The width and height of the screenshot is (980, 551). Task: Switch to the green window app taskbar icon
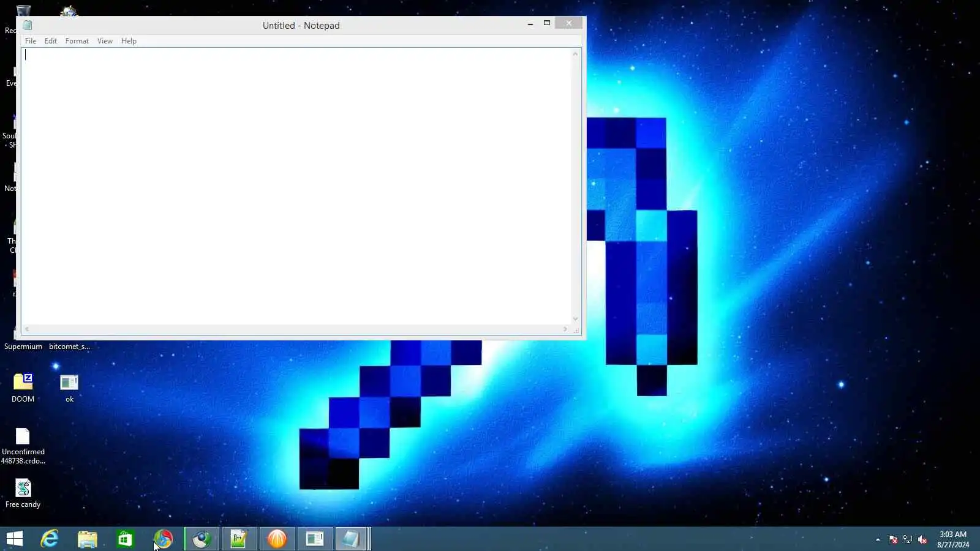coord(315,539)
